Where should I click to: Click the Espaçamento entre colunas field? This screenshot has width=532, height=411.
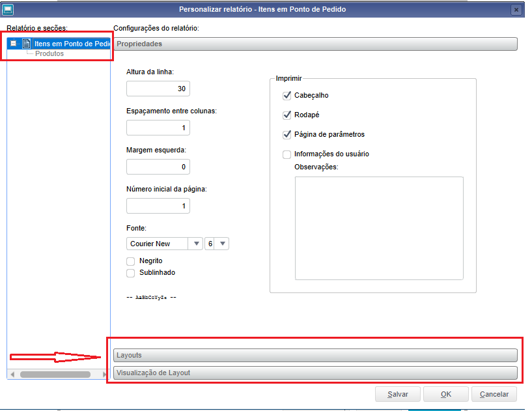[x=158, y=128]
